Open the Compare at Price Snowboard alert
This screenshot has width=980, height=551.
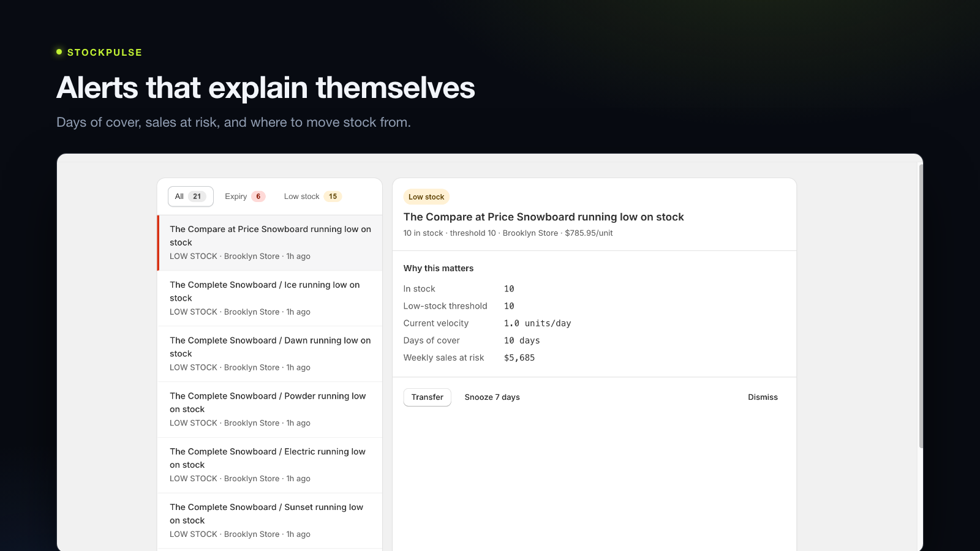click(270, 242)
